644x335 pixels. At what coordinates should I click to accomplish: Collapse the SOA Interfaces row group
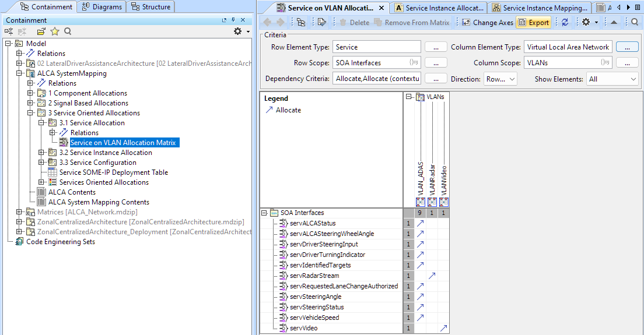264,213
